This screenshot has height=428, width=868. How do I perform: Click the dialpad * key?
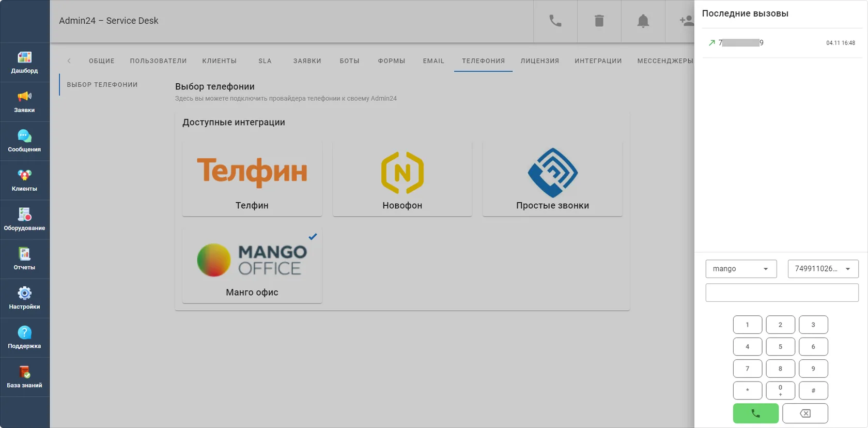pos(748,391)
